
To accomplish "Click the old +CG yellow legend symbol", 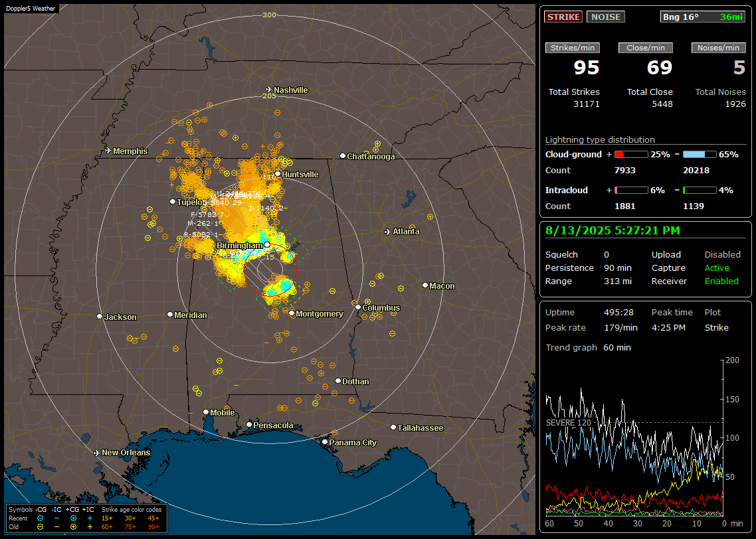I will (x=73, y=527).
